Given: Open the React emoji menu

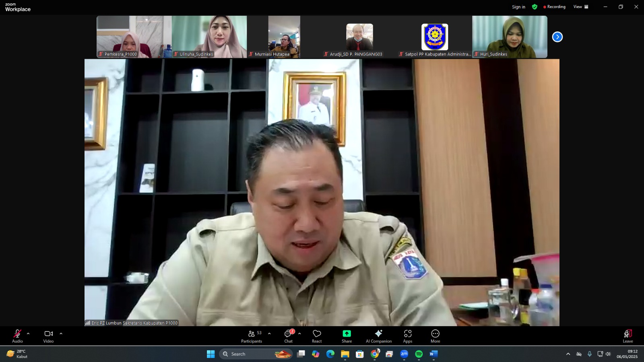Looking at the screenshot, I should pos(317,336).
